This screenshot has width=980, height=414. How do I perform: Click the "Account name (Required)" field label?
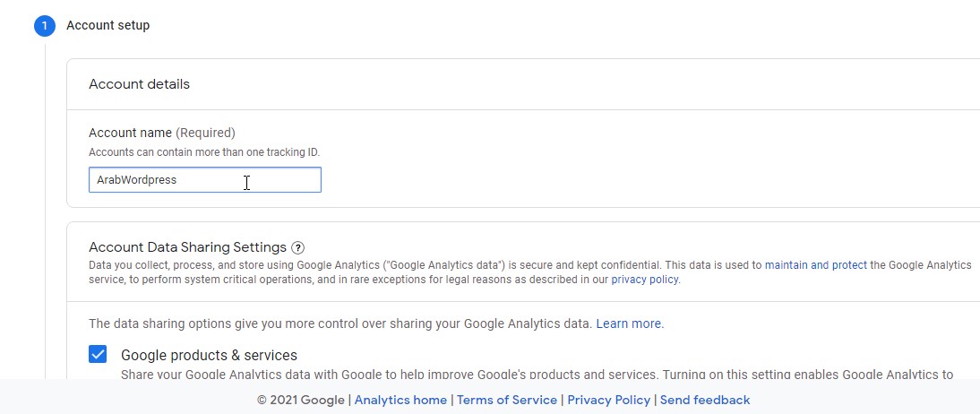pyautogui.click(x=161, y=133)
